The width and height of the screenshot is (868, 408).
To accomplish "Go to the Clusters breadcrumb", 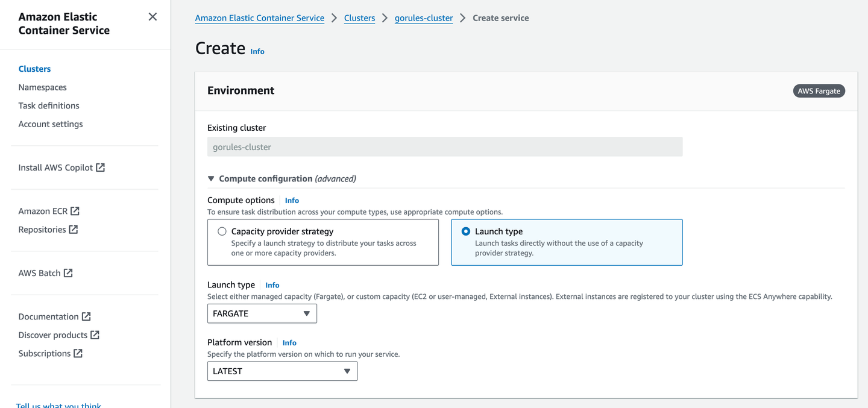I will (x=359, y=18).
